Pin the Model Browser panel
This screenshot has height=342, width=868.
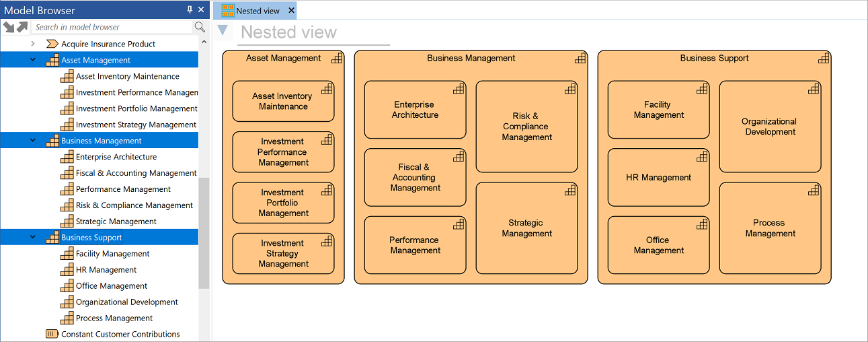190,9
